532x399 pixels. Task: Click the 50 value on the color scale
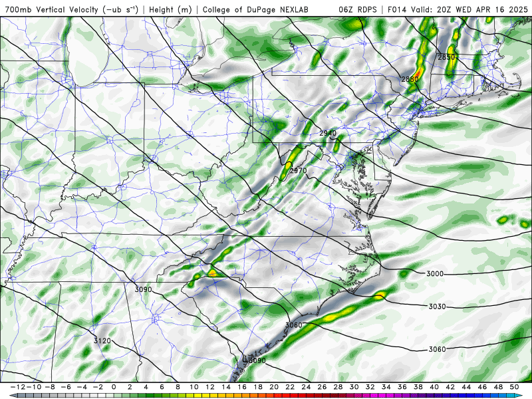tap(514, 387)
